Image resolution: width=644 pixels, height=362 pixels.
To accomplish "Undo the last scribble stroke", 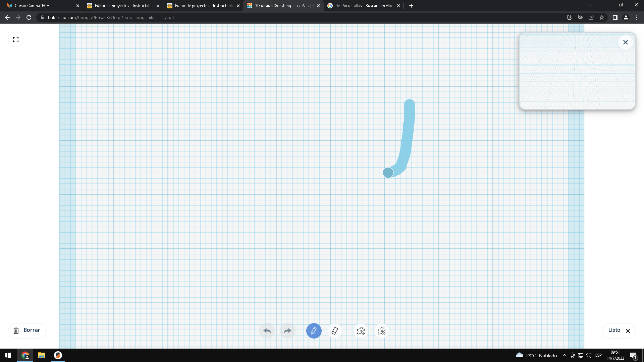I will click(x=267, y=331).
